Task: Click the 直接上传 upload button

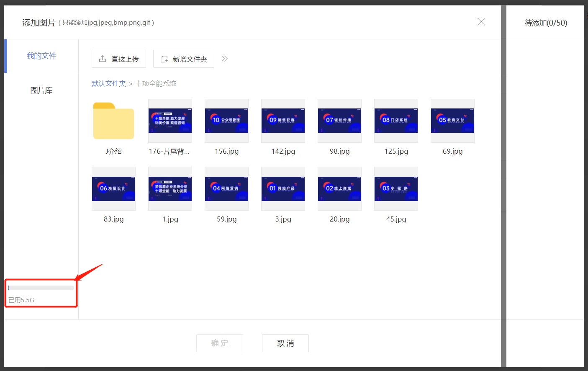Action: tap(119, 59)
